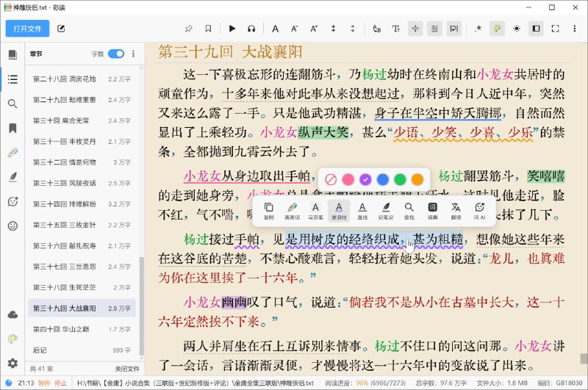Screen dimensions: 588x390
Task: Open the edit file icon beside 打开文件
Action: click(61, 29)
